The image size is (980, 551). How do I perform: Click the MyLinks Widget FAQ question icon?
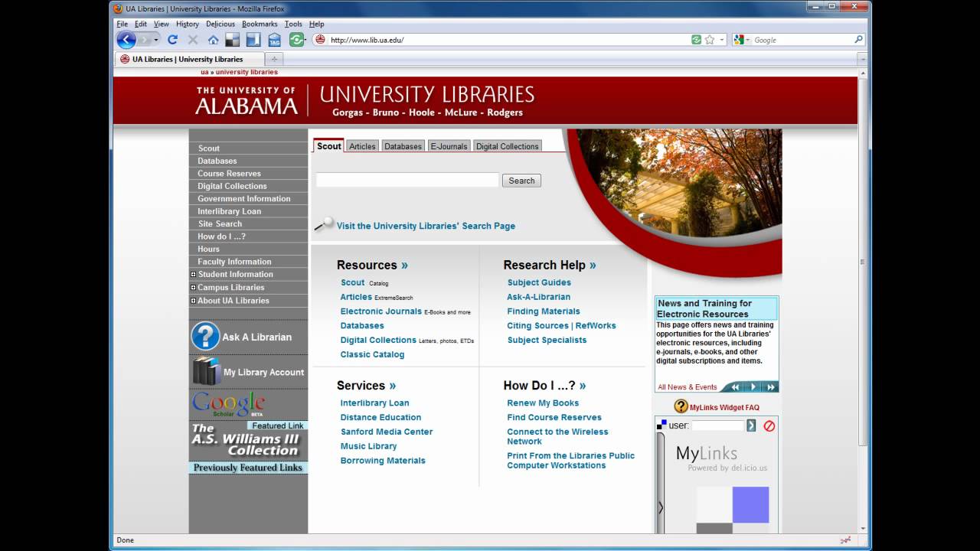point(681,406)
